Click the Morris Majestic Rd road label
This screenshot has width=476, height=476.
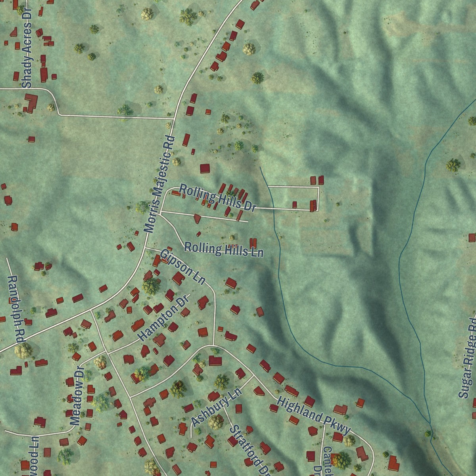[x=159, y=184]
